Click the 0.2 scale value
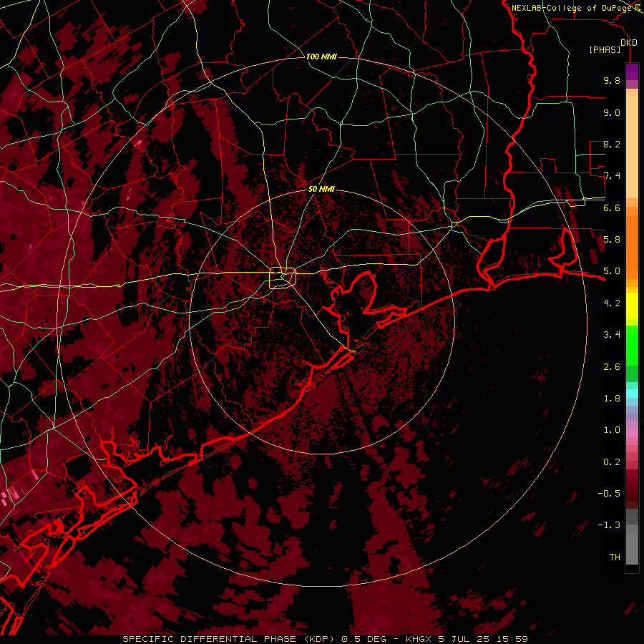 [x=612, y=462]
